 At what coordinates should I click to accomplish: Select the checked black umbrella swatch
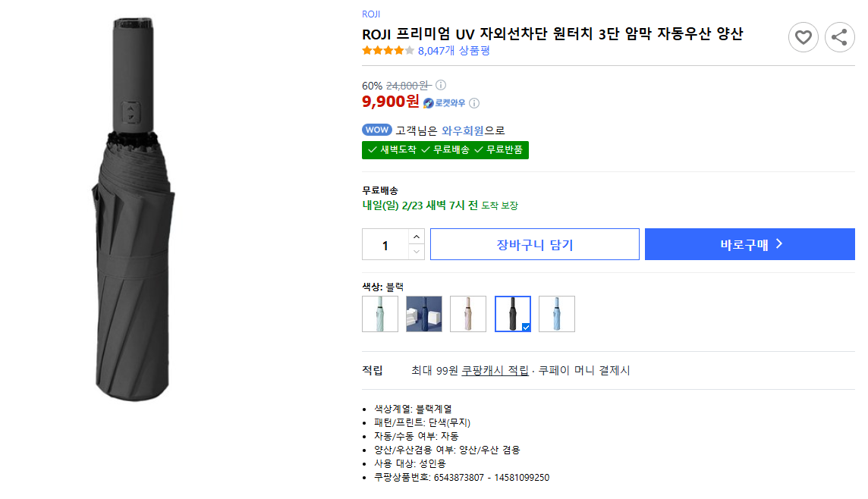click(513, 314)
